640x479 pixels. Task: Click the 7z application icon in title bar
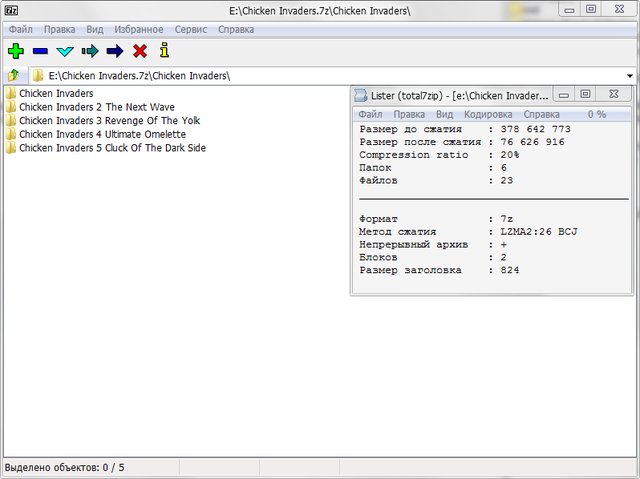pos(11,10)
